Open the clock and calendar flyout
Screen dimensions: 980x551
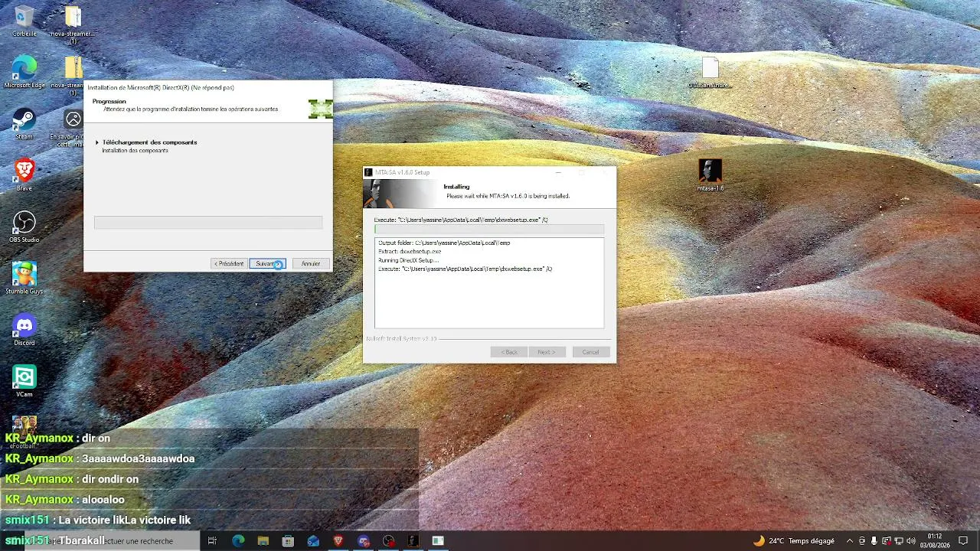[935, 541]
